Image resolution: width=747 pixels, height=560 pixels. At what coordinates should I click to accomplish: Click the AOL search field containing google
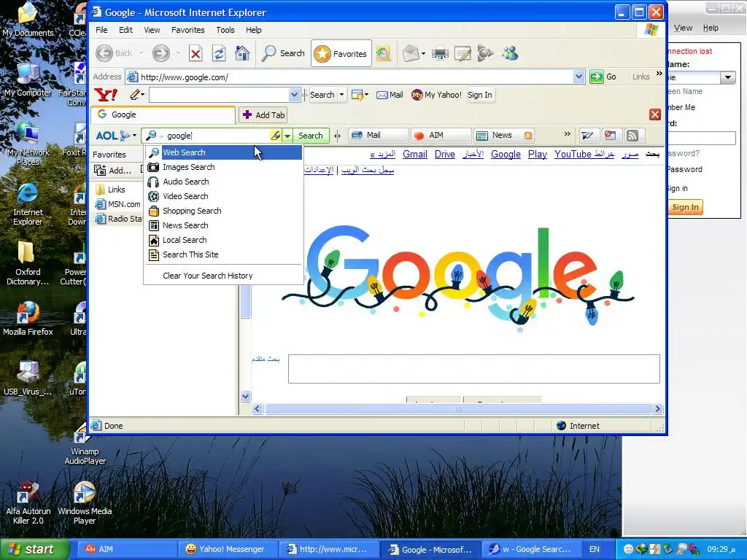click(217, 136)
